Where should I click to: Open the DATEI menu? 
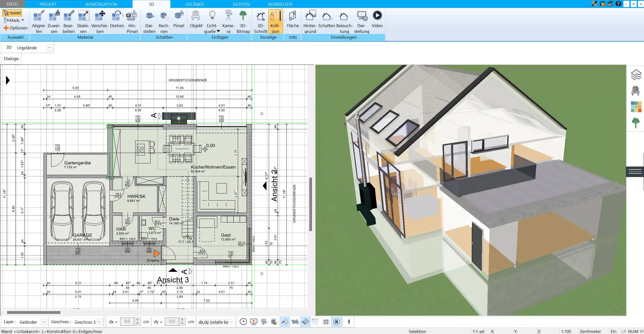tap(12, 4)
